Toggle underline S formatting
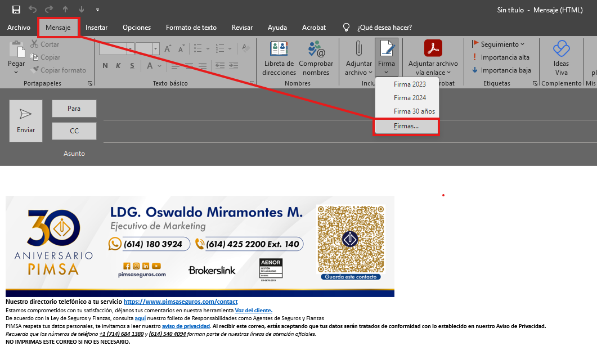 point(132,65)
